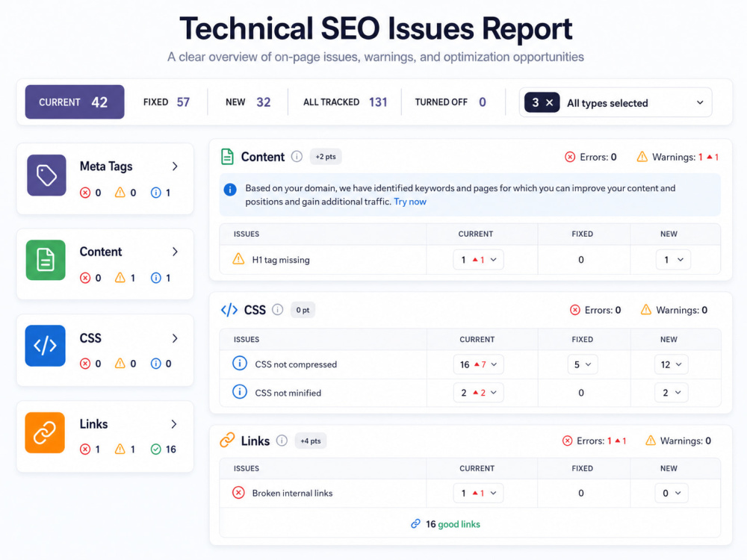Click the code brackets icon in CSS panel header

click(229, 310)
